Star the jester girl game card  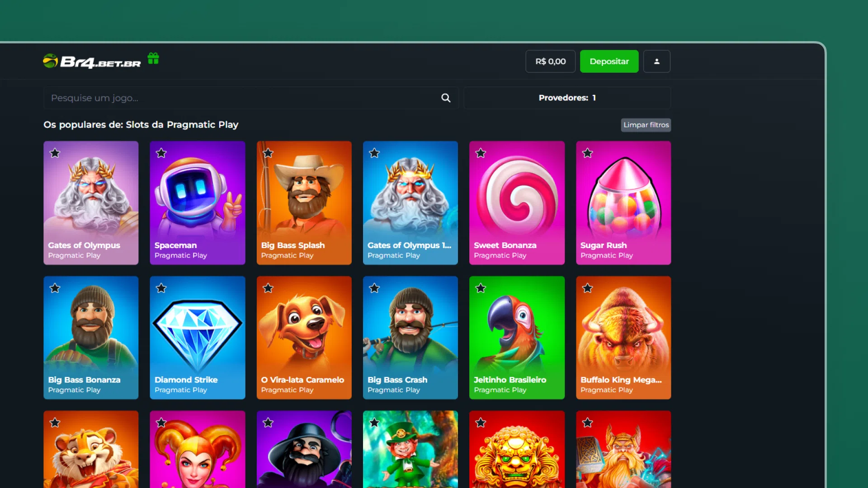[x=161, y=423]
